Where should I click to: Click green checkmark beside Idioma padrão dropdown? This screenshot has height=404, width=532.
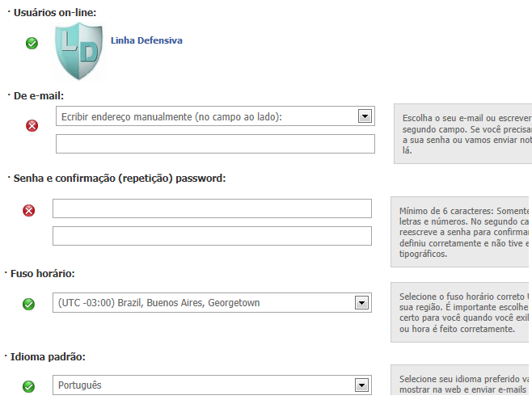tap(28, 386)
